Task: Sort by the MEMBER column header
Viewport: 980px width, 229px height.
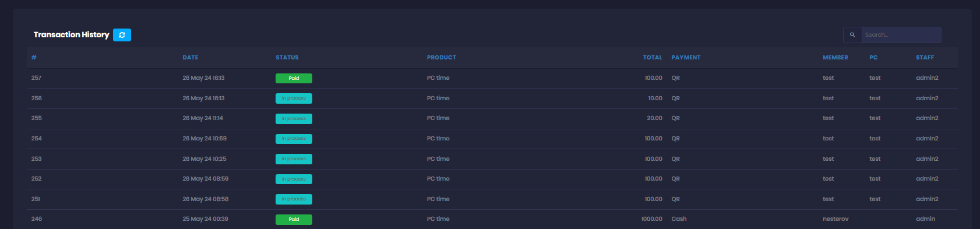Action: 836,58
